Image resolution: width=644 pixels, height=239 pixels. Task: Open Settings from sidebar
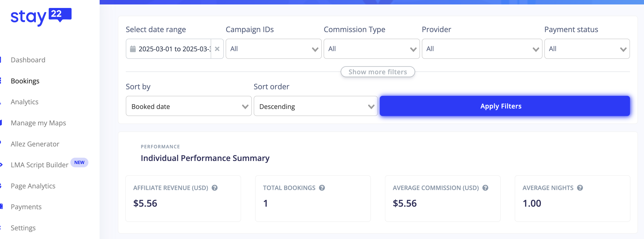tap(23, 228)
